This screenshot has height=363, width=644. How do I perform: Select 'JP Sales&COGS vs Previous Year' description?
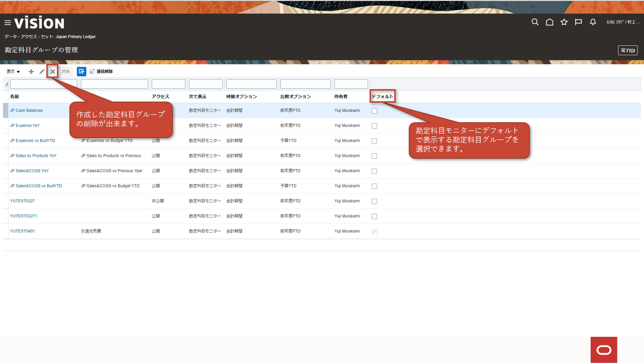tap(112, 171)
